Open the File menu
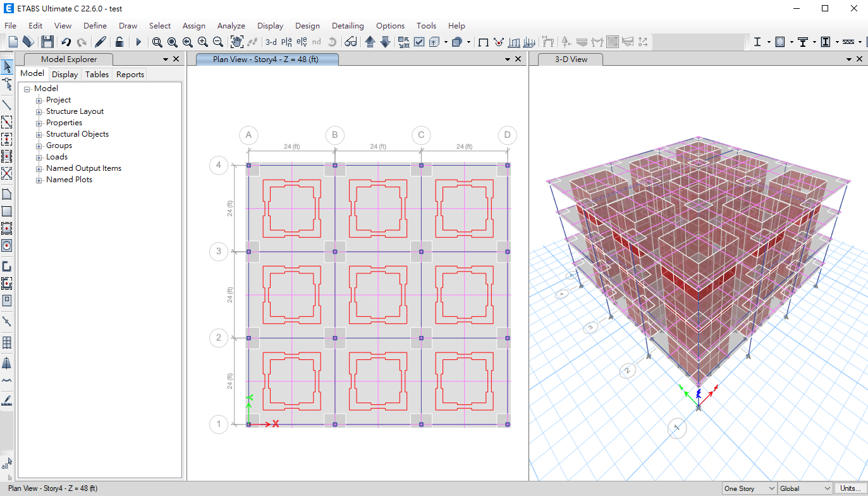Image resolution: width=868 pixels, height=496 pixels. [x=10, y=26]
